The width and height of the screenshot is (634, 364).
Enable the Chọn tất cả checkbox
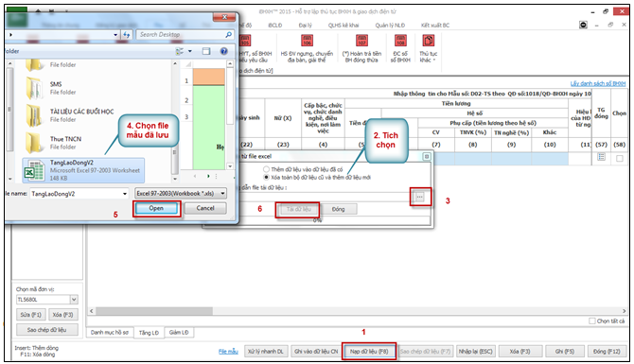click(x=592, y=321)
